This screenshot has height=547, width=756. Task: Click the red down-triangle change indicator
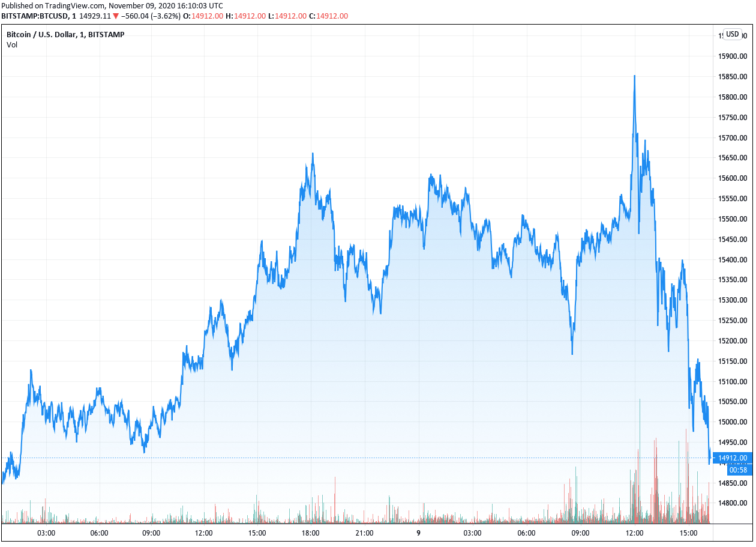(x=116, y=16)
